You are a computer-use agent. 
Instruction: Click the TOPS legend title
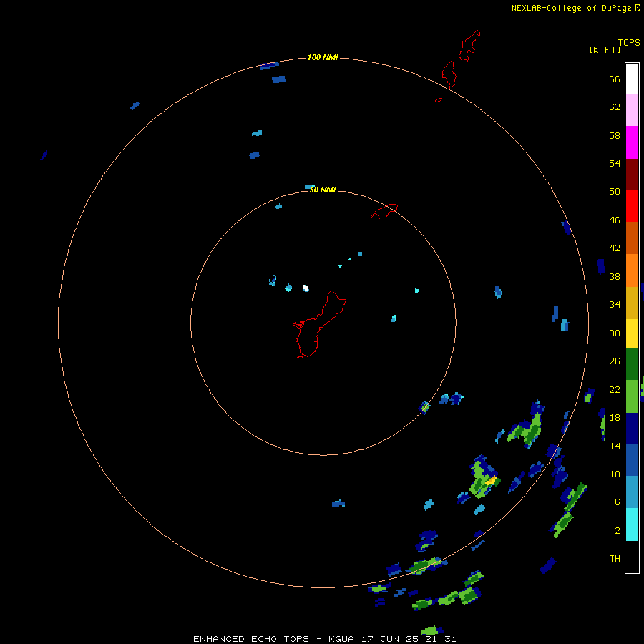[629, 42]
